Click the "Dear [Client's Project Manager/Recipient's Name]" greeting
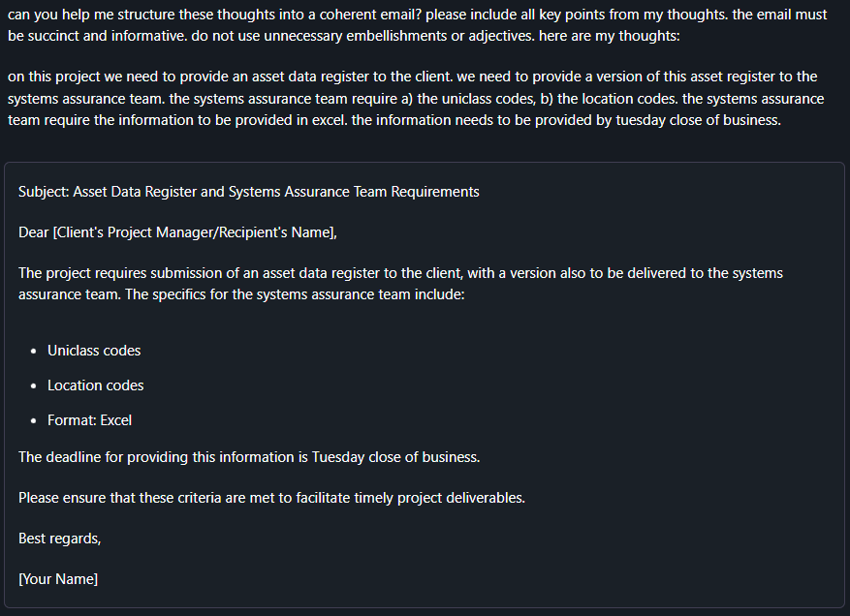Viewport: 850px width, 616px height. [x=177, y=232]
